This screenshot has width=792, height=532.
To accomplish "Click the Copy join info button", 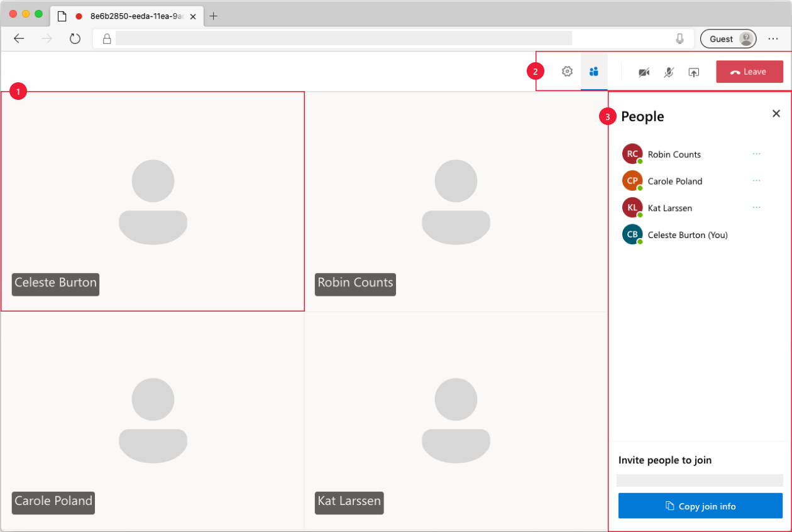I will [x=700, y=506].
